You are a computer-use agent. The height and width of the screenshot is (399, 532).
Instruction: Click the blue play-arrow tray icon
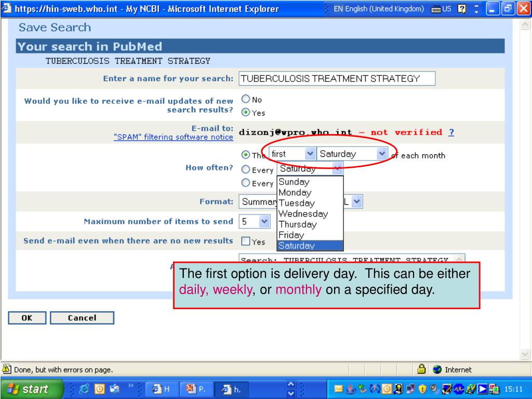[483, 389]
